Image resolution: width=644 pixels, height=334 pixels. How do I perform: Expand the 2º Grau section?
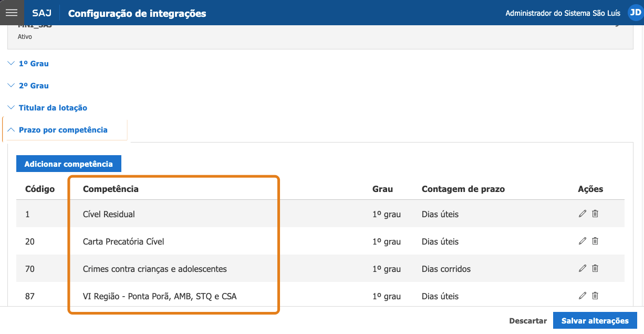pos(28,86)
